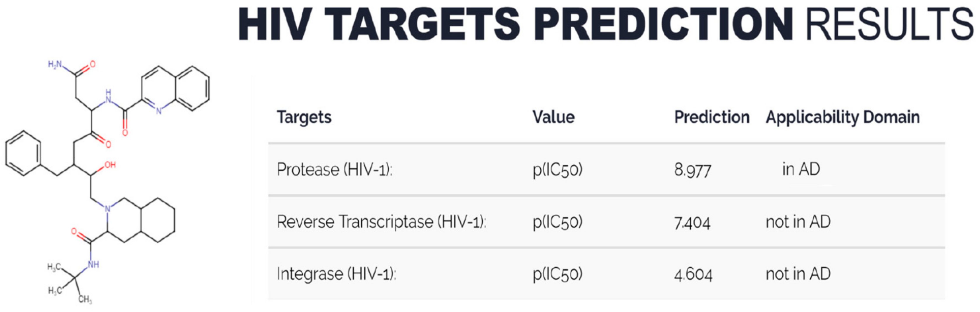Select the Reverse Transcriptase (HIV-1) row label
The image size is (980, 312).
point(381,222)
